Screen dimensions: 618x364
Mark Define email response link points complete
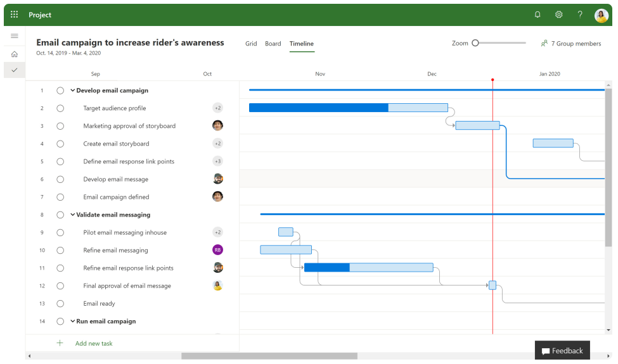click(60, 161)
